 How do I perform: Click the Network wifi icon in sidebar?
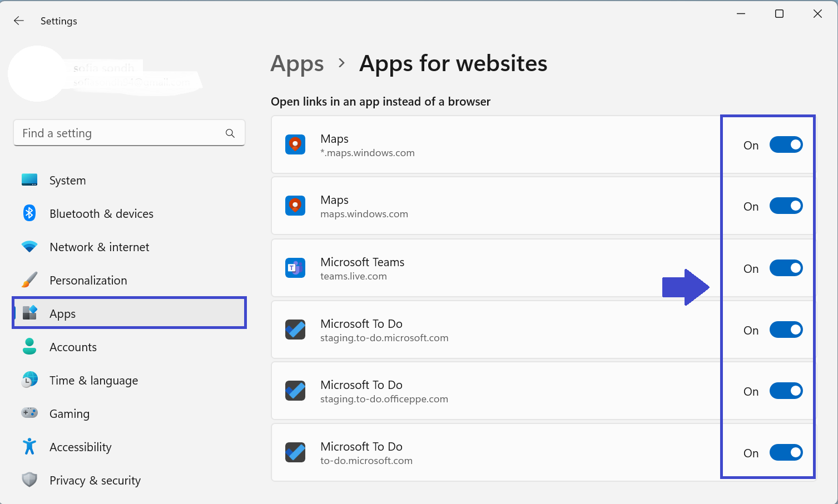coord(29,247)
